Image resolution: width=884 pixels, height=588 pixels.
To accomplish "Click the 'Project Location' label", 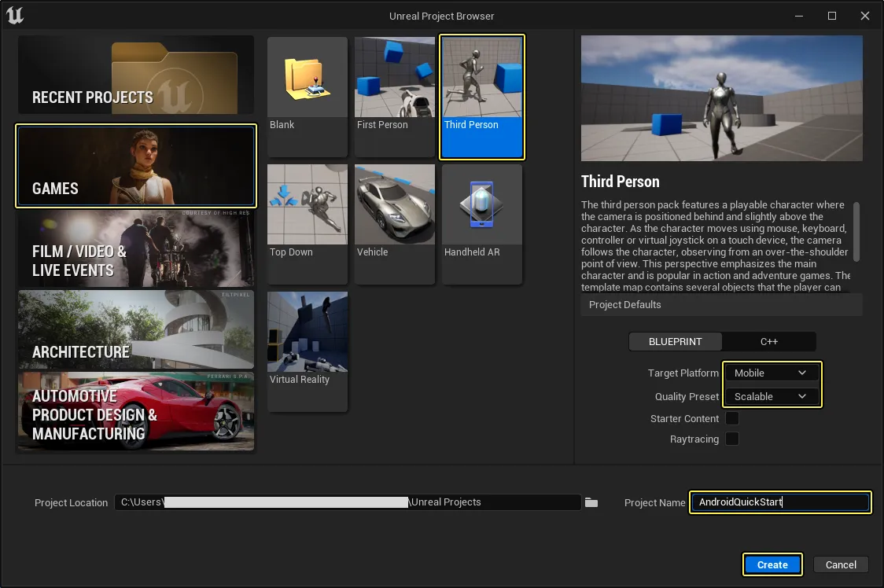I will [x=71, y=503].
